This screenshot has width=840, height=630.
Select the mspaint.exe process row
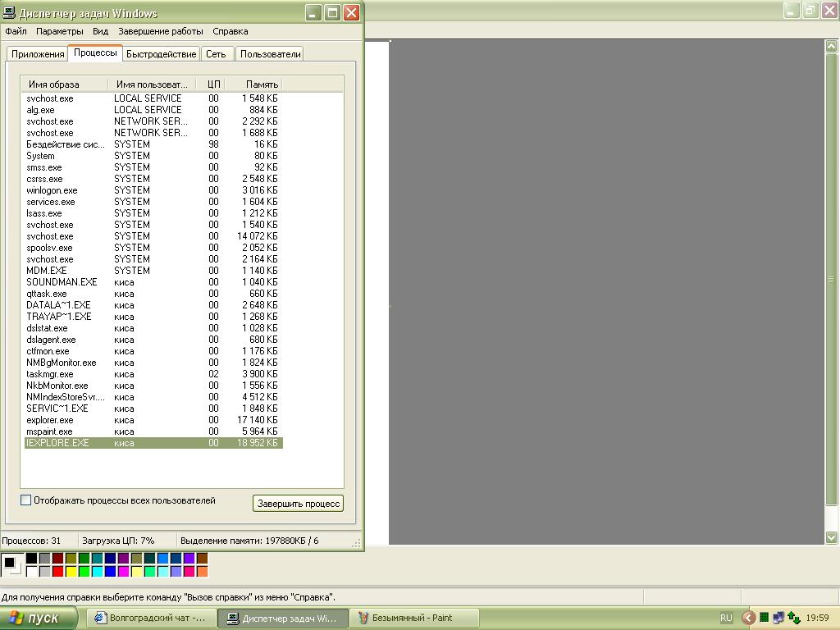coord(153,431)
